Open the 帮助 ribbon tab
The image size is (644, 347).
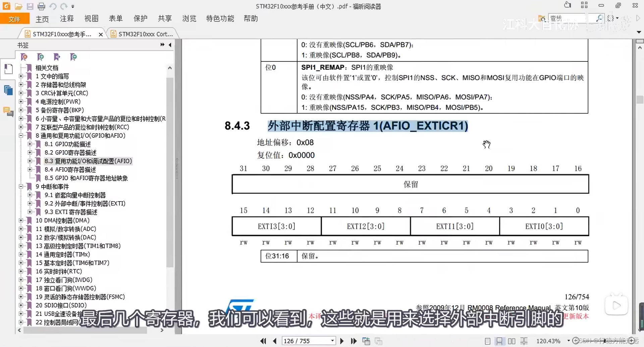click(x=251, y=19)
